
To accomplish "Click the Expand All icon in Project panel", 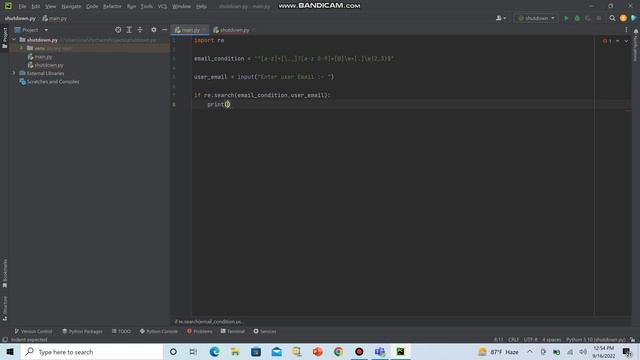I will 129,30.
